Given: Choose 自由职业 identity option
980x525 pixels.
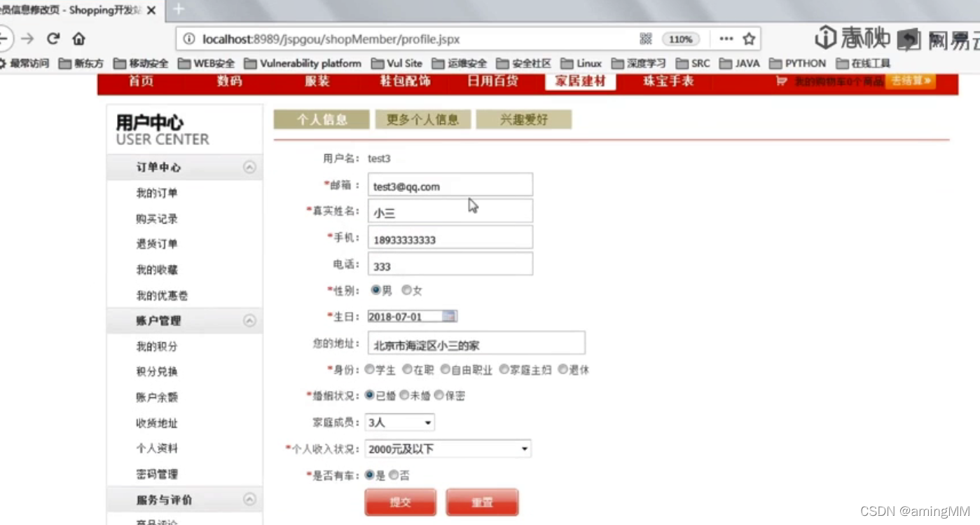Looking at the screenshot, I should (445, 369).
